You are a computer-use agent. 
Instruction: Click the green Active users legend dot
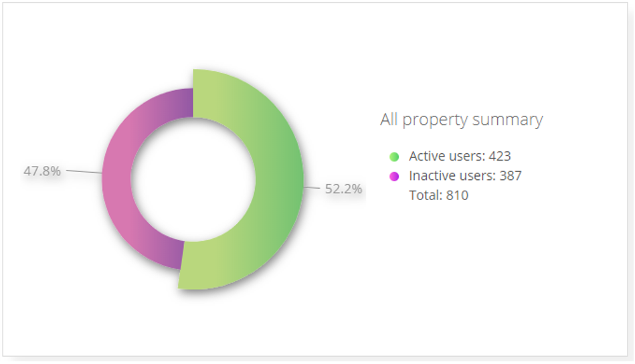(394, 157)
